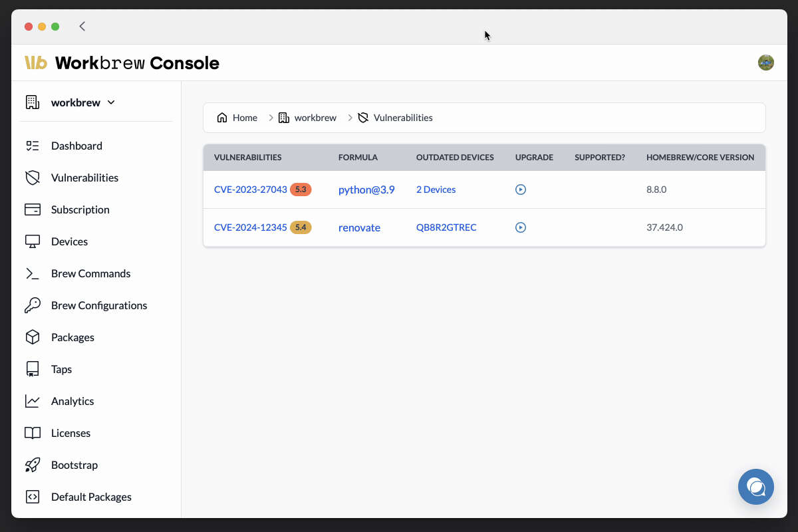Click the 5.3 severity score badge
Screen dimensions: 798x532
click(301, 190)
